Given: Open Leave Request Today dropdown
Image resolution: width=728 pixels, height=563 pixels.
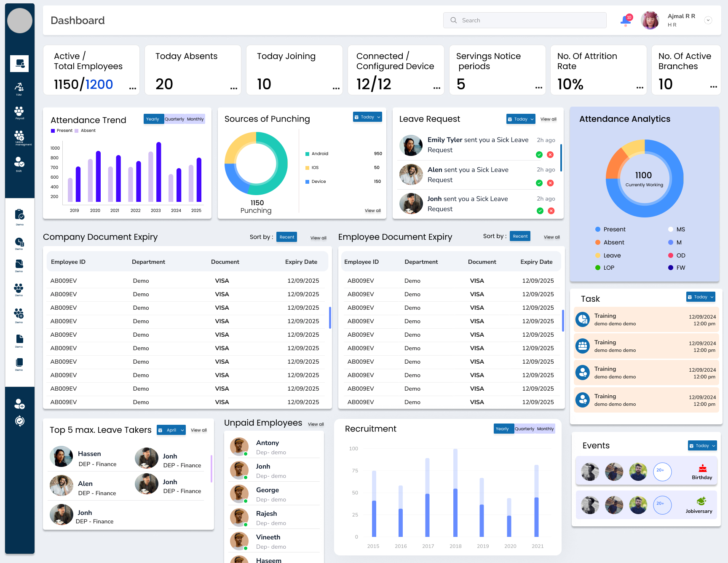Looking at the screenshot, I should pos(521,119).
